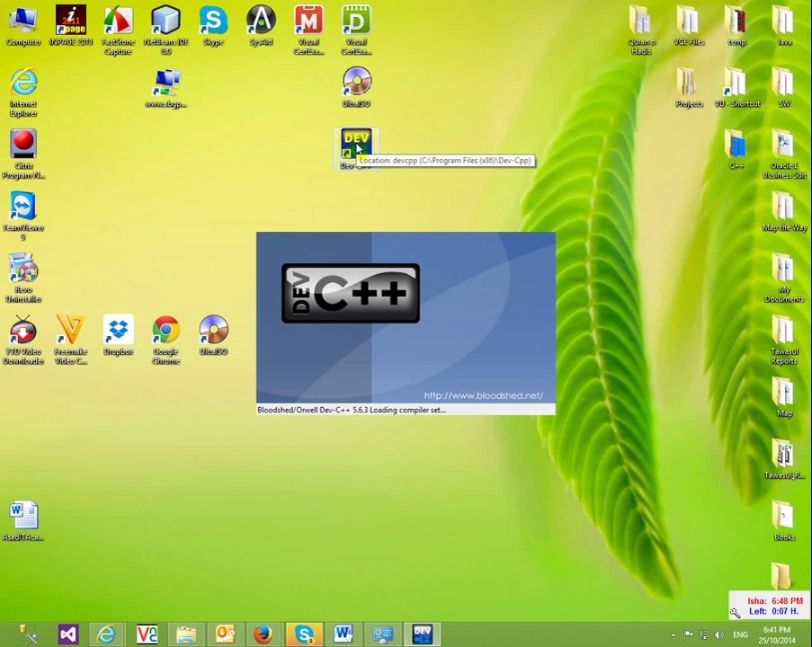Open the AsadITAca... Word document
The height and width of the screenshot is (647, 812).
(23, 520)
